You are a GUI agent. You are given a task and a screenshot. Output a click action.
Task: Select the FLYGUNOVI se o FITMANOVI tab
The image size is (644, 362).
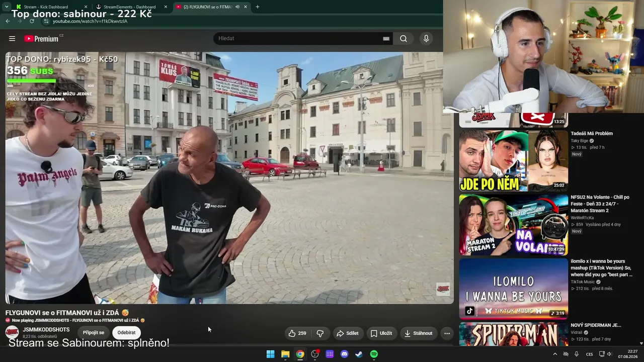pyautogui.click(x=207, y=7)
